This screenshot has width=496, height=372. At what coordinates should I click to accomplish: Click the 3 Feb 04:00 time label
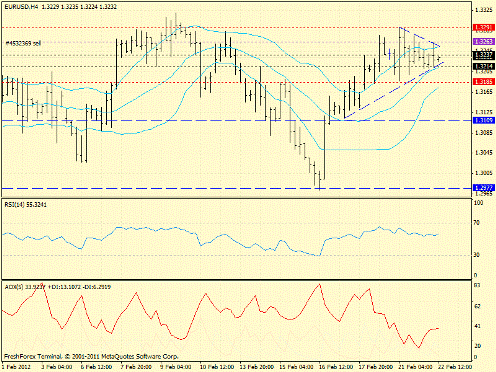(57, 367)
